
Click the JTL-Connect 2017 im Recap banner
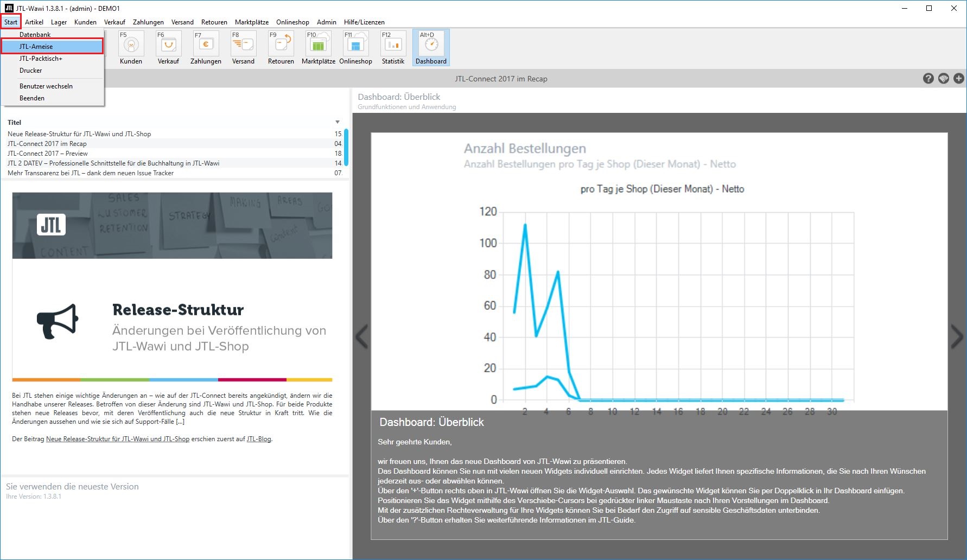pyautogui.click(x=501, y=79)
